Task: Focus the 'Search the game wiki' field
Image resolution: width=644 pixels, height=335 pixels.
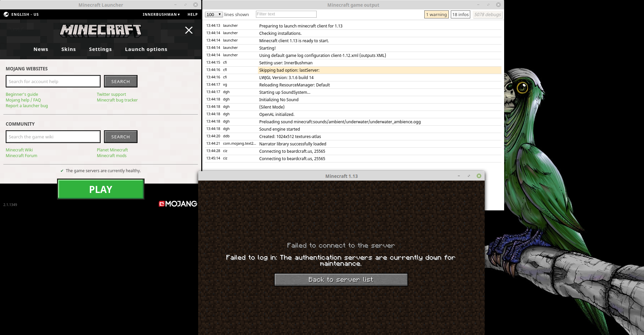Action: [x=53, y=137]
